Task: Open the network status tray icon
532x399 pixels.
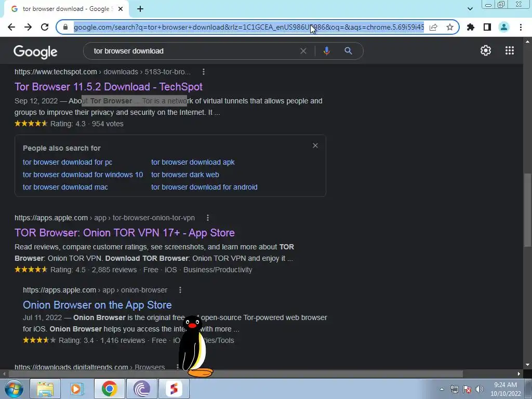Action: (x=454, y=389)
